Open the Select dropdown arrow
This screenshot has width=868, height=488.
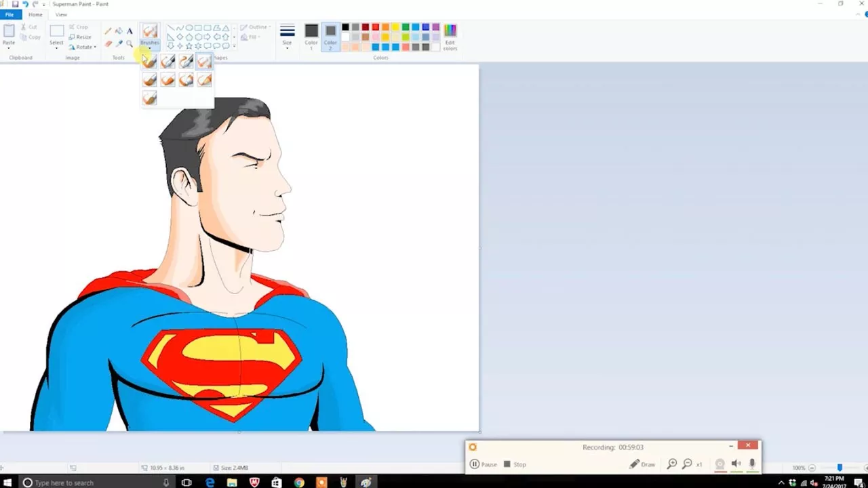[56, 48]
